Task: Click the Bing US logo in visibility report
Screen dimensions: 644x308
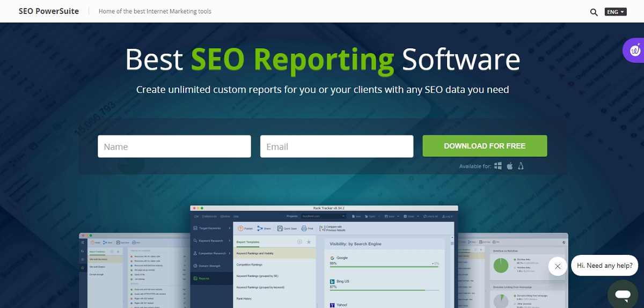Action: pyautogui.click(x=332, y=282)
